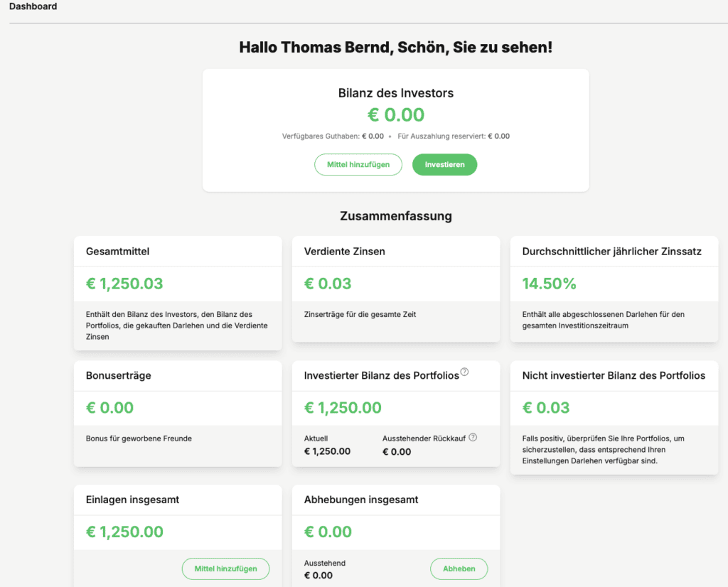Screen dimensions: 728x587
Task: Click help icon beside Investierter Bilanz des Portfolios
Action: tap(464, 372)
